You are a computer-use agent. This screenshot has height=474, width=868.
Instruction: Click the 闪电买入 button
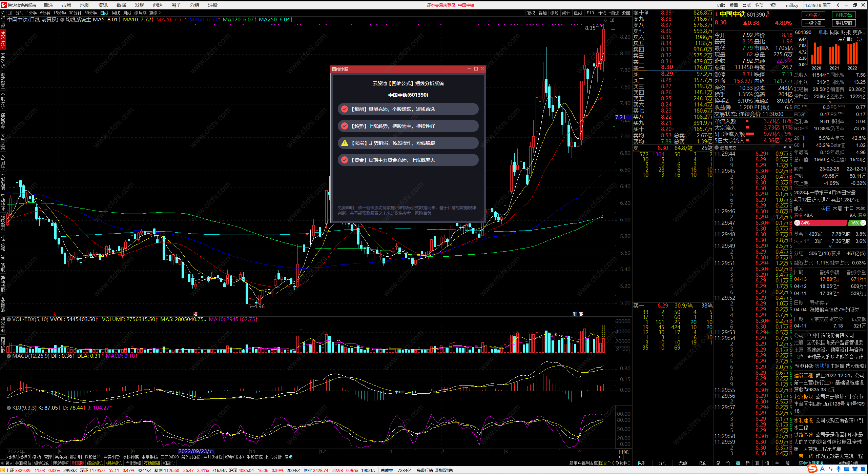click(813, 15)
